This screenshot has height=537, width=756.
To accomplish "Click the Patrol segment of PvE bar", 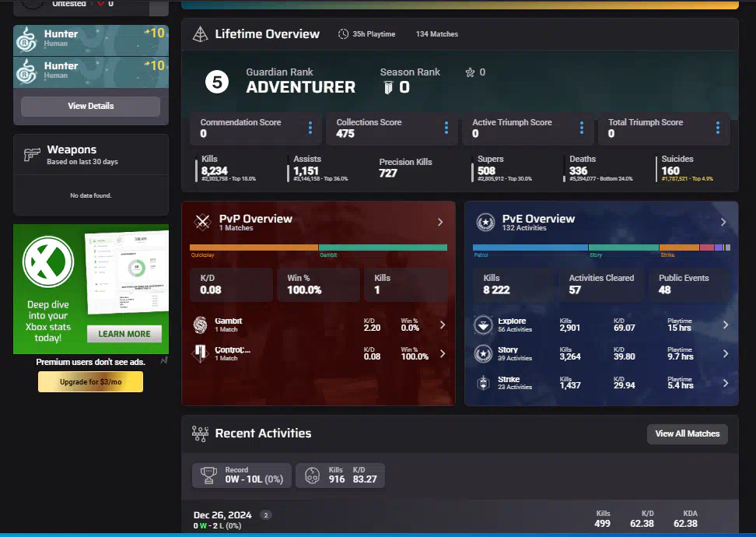I will point(530,247).
